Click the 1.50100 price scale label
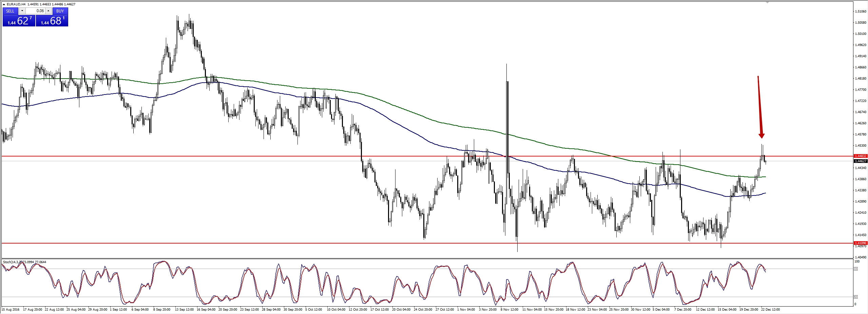 point(861,34)
